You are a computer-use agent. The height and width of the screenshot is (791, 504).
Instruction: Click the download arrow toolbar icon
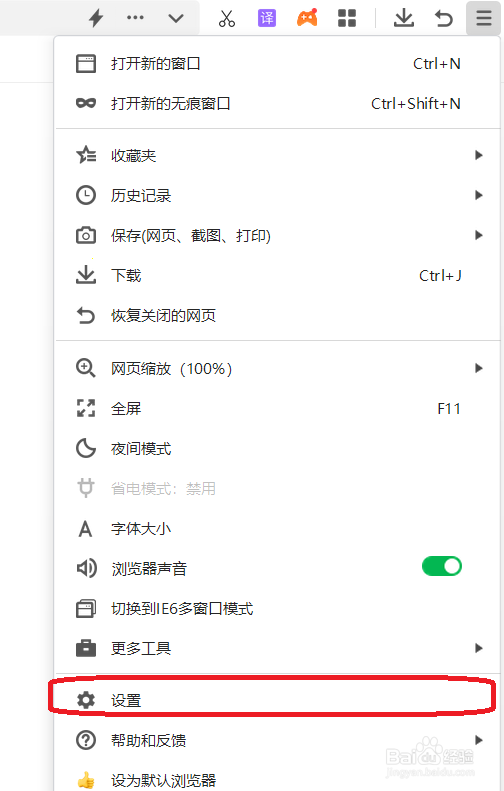(404, 18)
